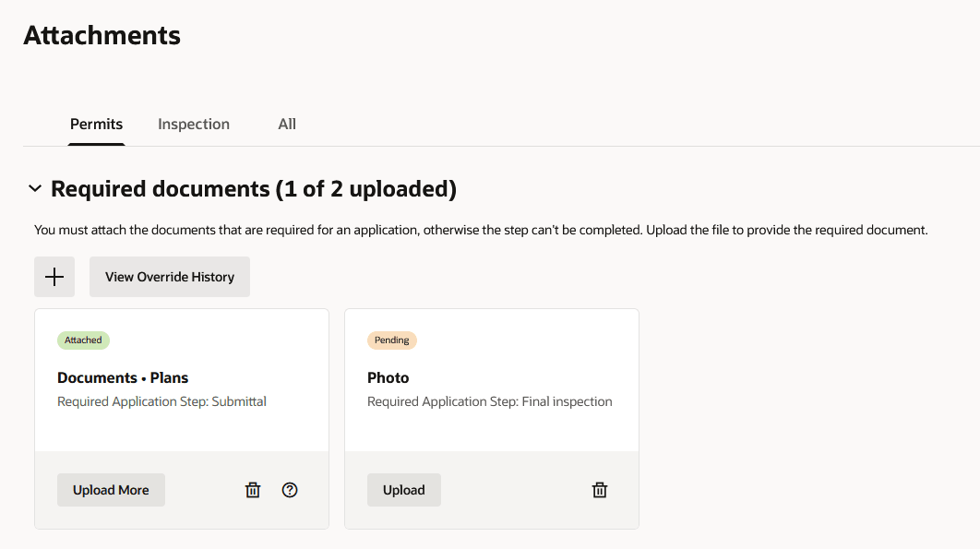
Task: Upload a file for the Photo requirement
Action: click(x=403, y=490)
